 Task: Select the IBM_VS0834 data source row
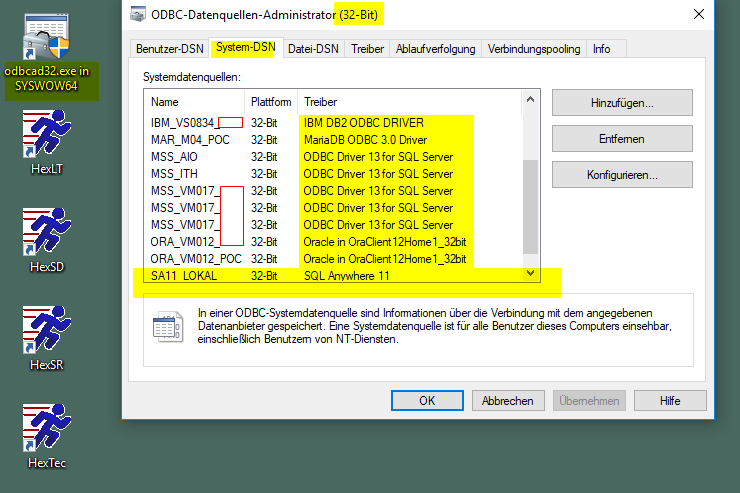click(x=333, y=123)
